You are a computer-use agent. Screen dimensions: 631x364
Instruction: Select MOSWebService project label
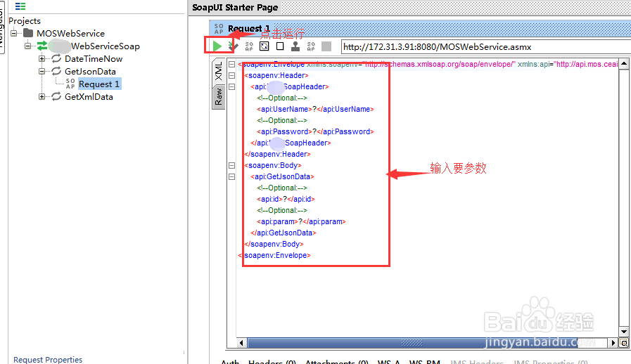point(70,34)
